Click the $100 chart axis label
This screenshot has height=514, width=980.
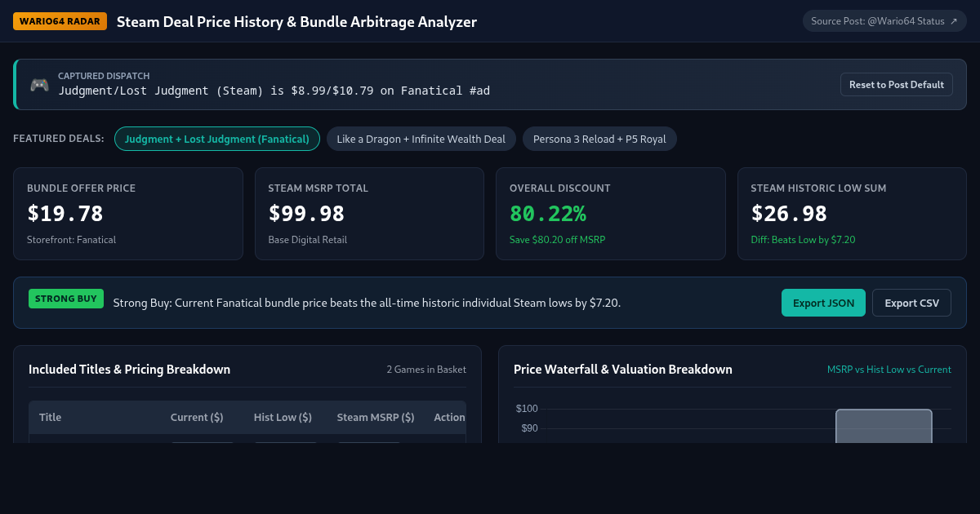[527, 409]
